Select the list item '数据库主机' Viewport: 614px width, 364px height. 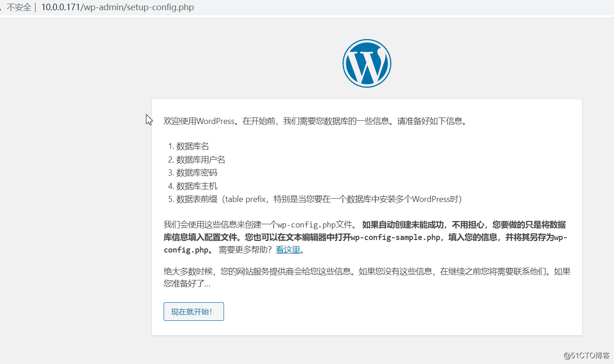click(x=197, y=186)
